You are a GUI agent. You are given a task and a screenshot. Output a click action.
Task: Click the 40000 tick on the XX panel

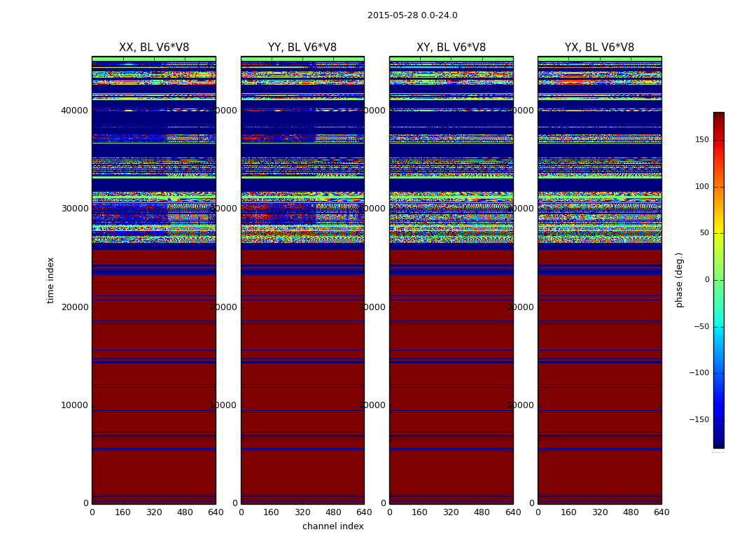[x=74, y=110]
